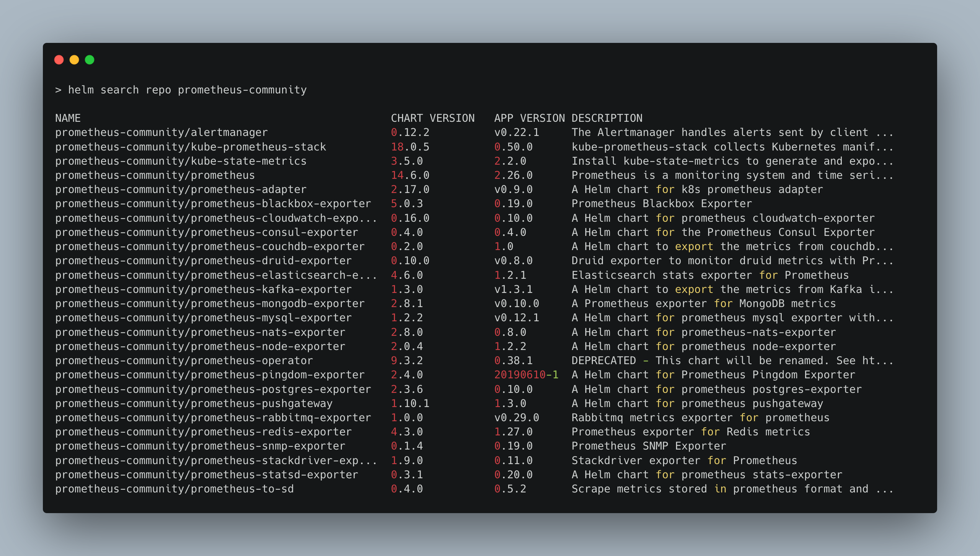Image resolution: width=980 pixels, height=556 pixels.
Task: Select prometheus-community/prometheus-blackbox-exporter entry
Action: (x=213, y=203)
